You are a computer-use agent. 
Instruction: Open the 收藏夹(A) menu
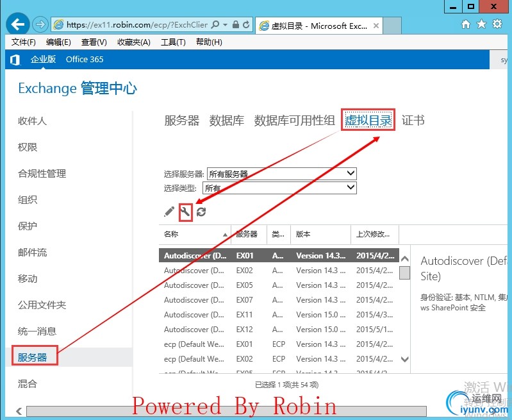134,42
